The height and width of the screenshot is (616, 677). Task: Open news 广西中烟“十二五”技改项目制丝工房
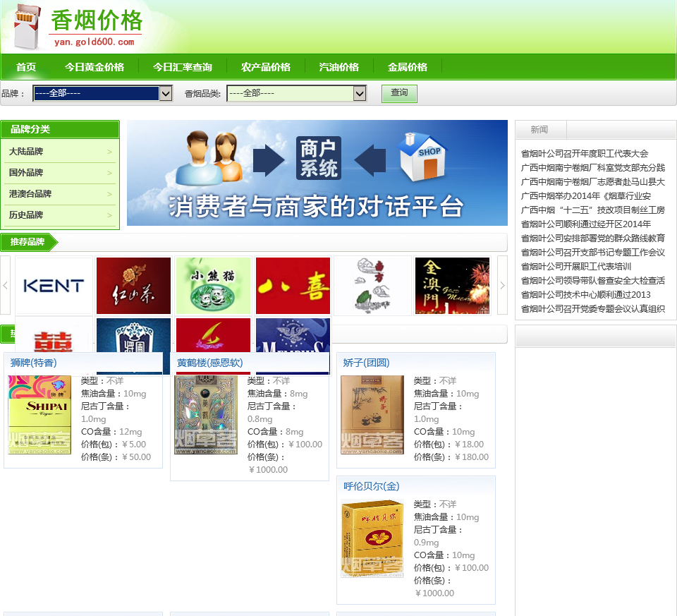point(593,210)
